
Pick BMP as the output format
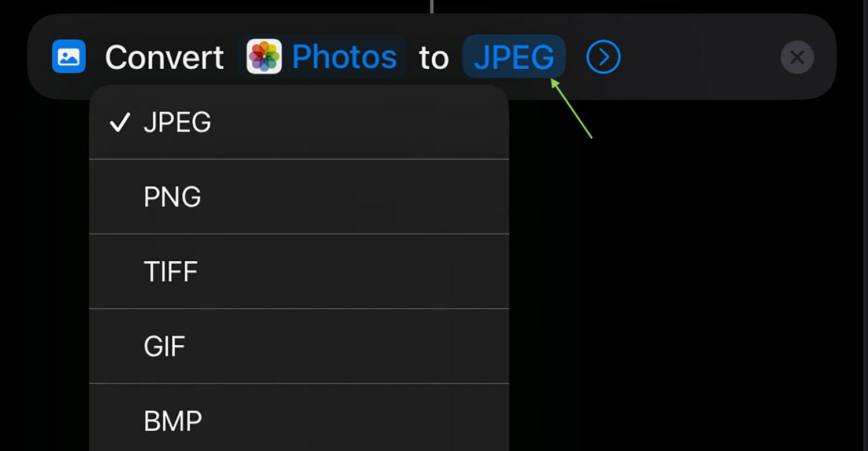299,421
